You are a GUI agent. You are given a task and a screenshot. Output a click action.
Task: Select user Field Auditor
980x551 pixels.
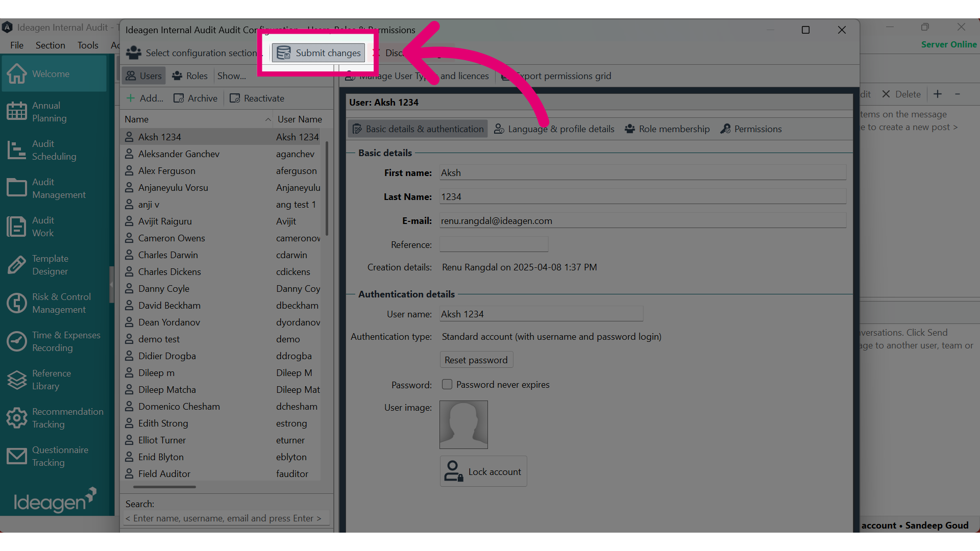[x=222, y=473]
